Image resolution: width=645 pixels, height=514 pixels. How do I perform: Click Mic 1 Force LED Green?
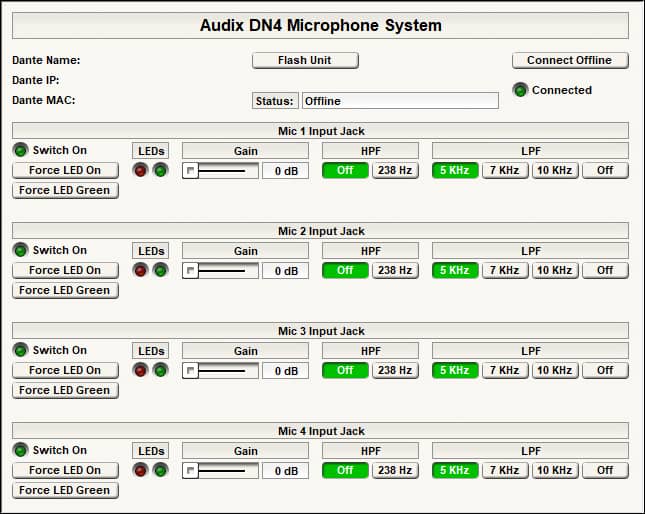(65, 190)
